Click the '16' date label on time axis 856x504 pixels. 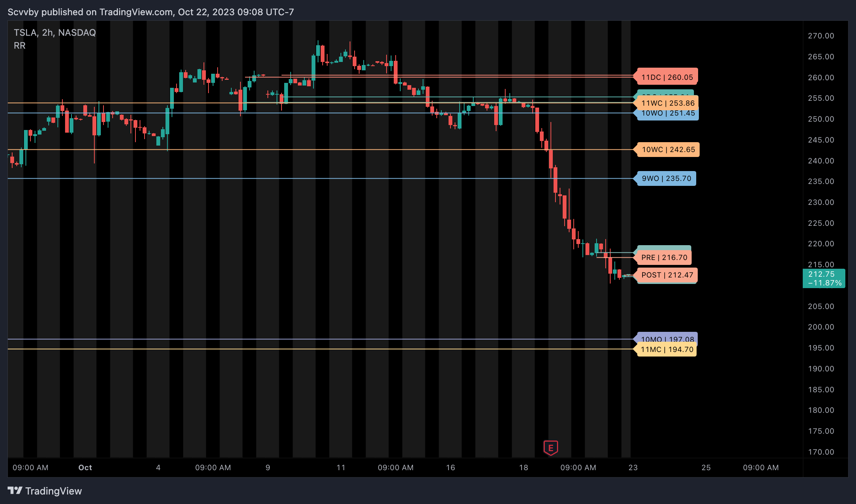click(450, 468)
